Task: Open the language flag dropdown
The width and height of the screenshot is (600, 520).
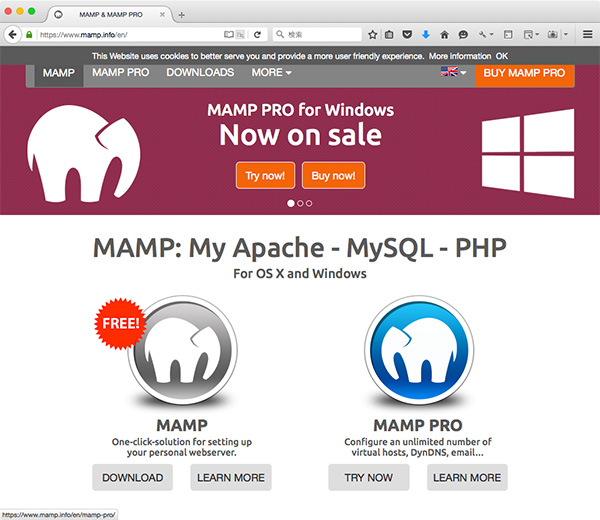Action: click(x=453, y=72)
